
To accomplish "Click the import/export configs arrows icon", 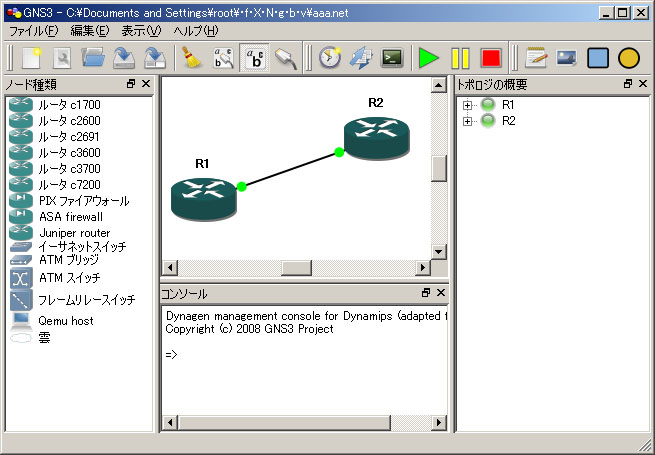I will coord(361,58).
